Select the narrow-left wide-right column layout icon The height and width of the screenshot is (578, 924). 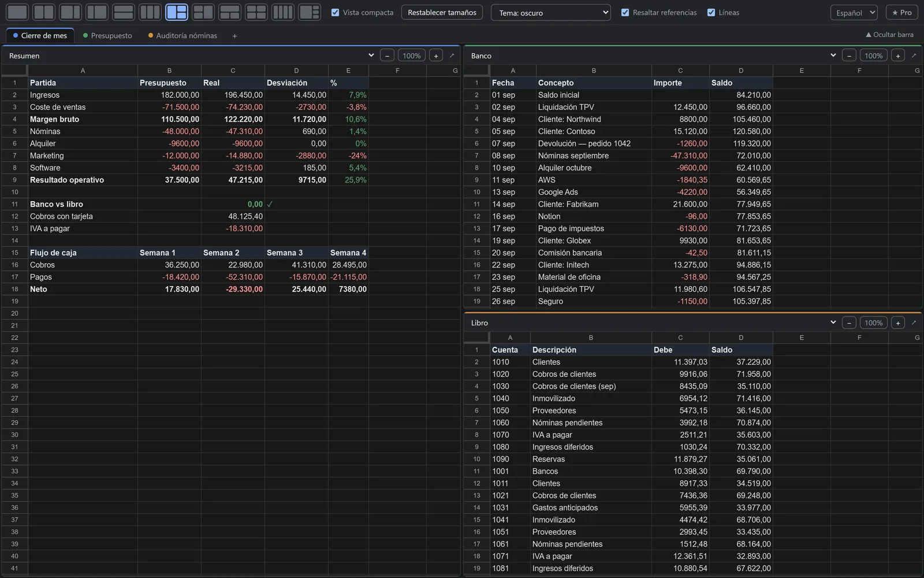pos(97,12)
